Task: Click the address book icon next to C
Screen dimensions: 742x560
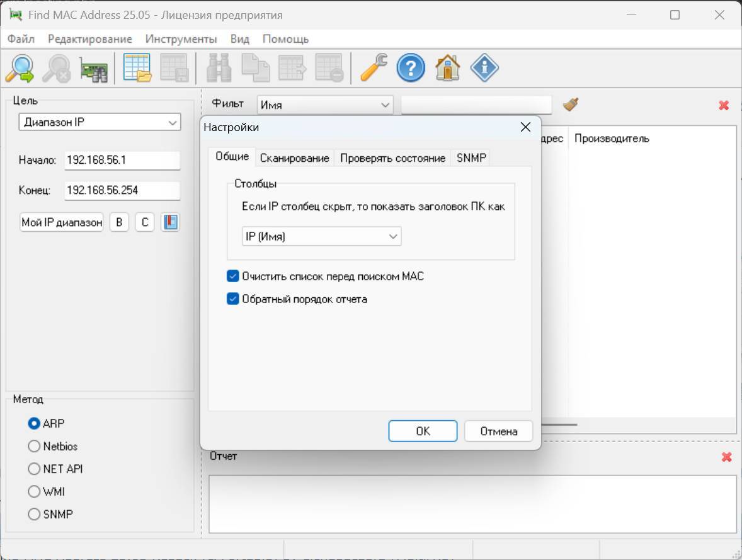Action: (x=170, y=222)
